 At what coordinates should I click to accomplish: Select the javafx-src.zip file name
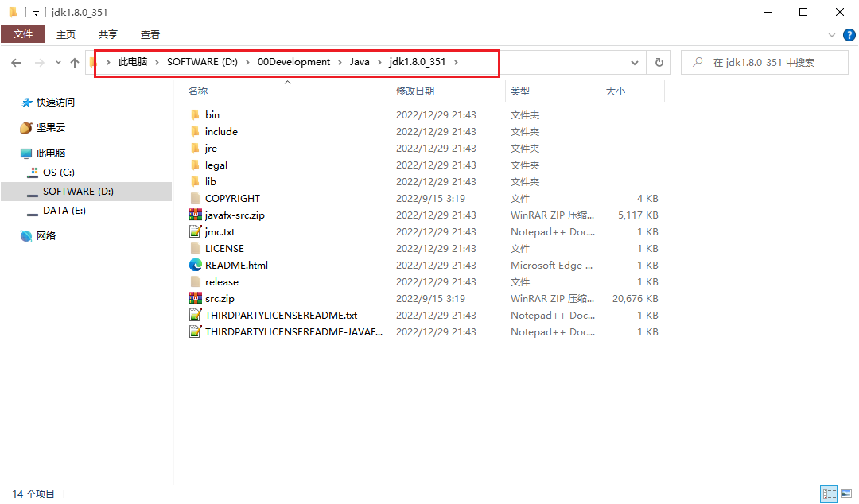tap(235, 215)
